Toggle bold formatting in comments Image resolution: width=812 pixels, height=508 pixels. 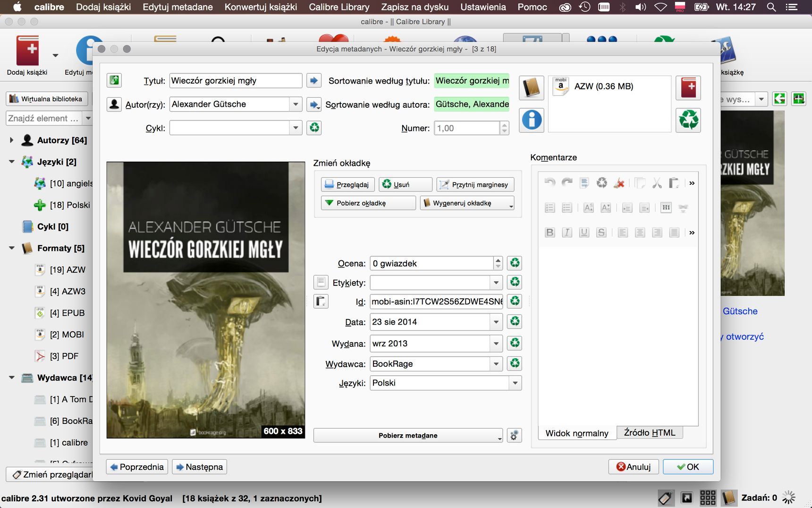tap(550, 232)
